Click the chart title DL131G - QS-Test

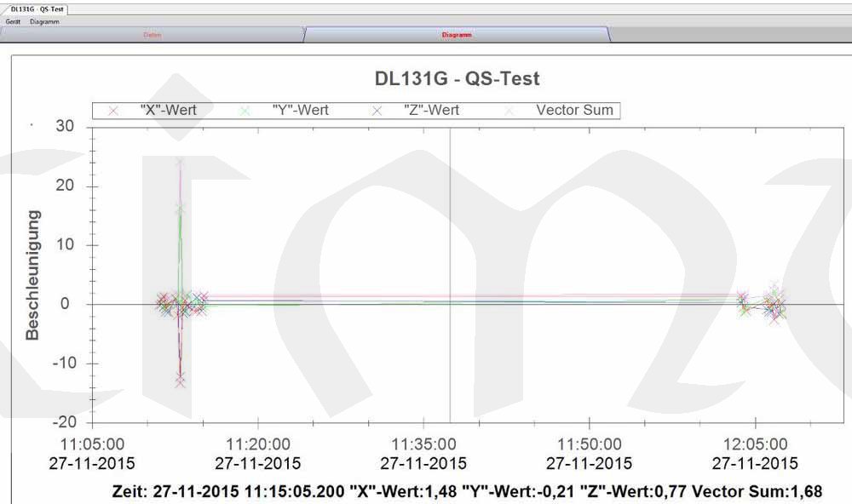click(x=457, y=78)
